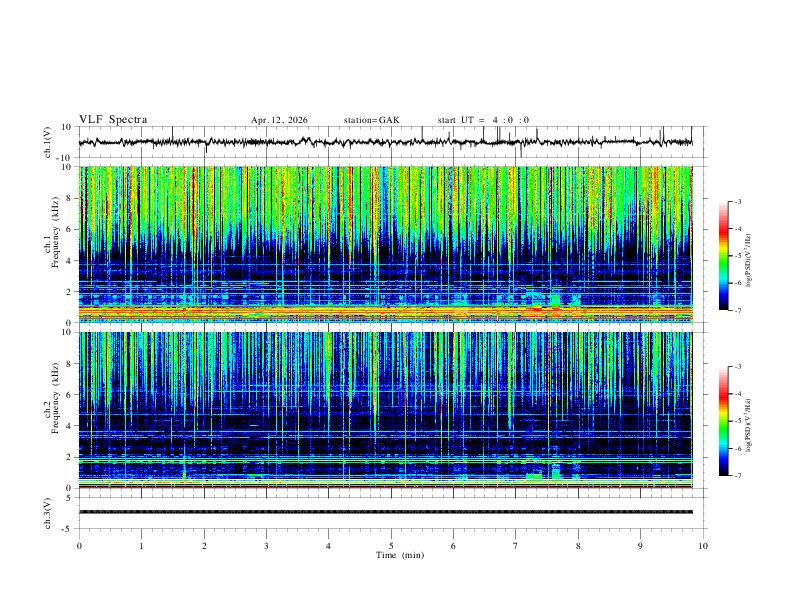Click the ch.2 color bar "log(PSD)(V²/Hz)" label
Viewport: 792px width, 612px height.
pos(749,426)
